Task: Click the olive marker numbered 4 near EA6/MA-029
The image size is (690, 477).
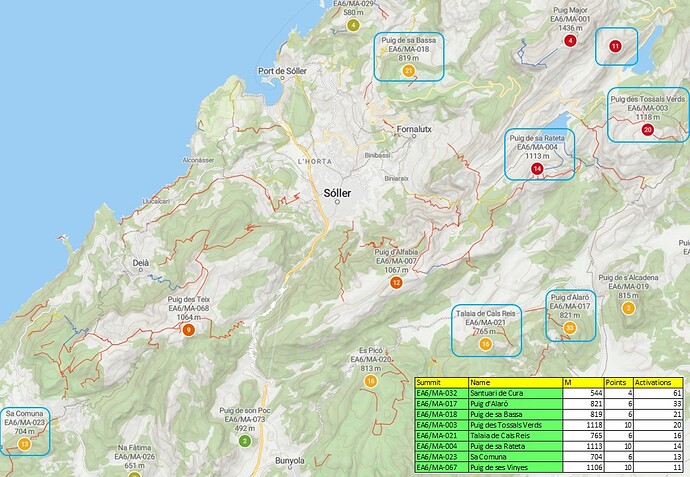Action: coord(353,26)
